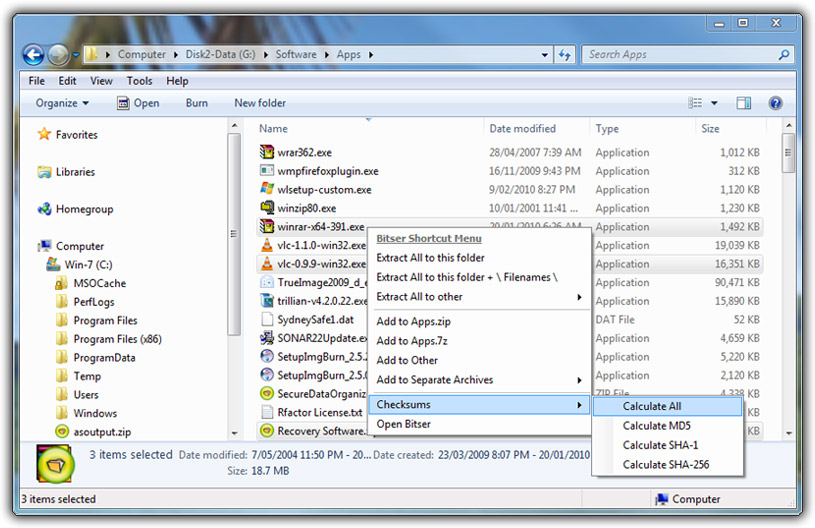Click the SecureDataOrganizer zip file icon
The width and height of the screenshot is (815, 528).
267,393
